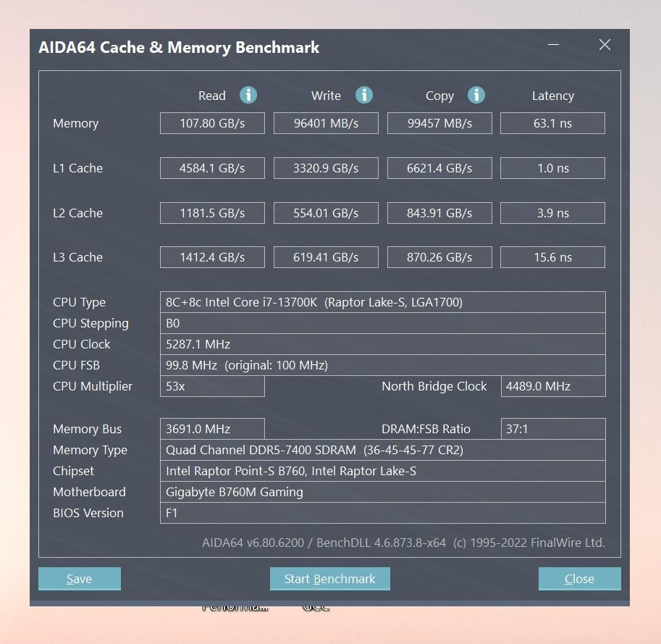The image size is (661, 644).
Task: Click the Latency column header
Action: point(553,96)
